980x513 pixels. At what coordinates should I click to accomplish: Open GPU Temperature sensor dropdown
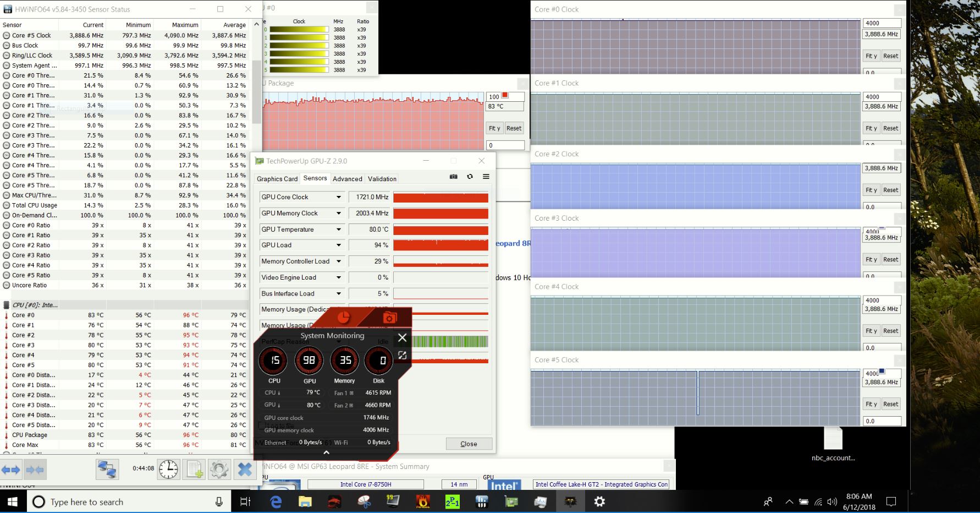click(x=339, y=229)
